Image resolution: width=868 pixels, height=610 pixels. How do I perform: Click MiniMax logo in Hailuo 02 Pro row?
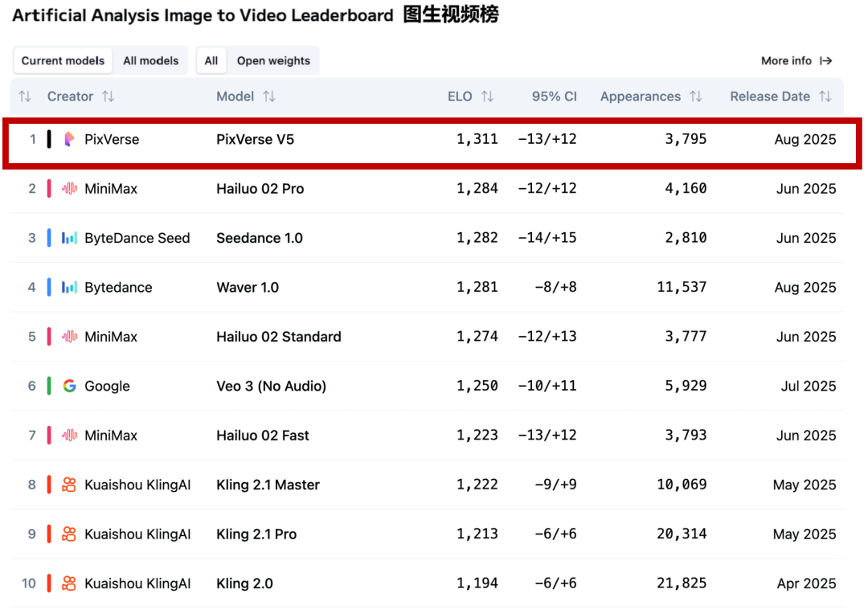click(69, 189)
